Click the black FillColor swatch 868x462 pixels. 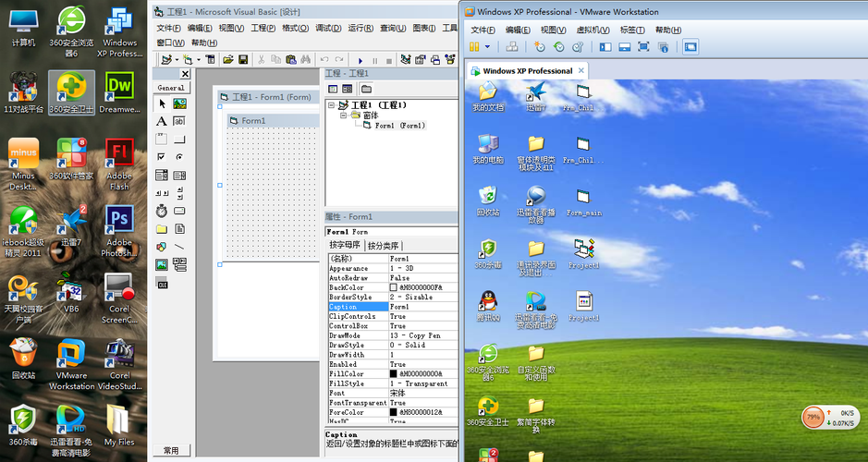pyautogui.click(x=394, y=374)
